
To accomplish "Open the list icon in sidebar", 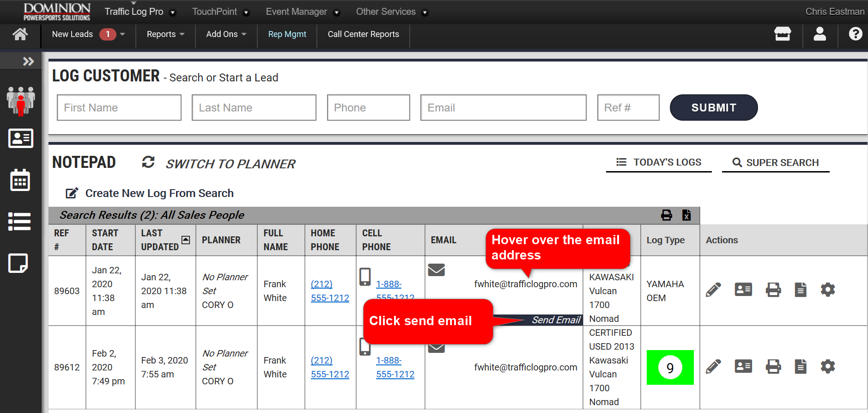I will pyautogui.click(x=19, y=222).
